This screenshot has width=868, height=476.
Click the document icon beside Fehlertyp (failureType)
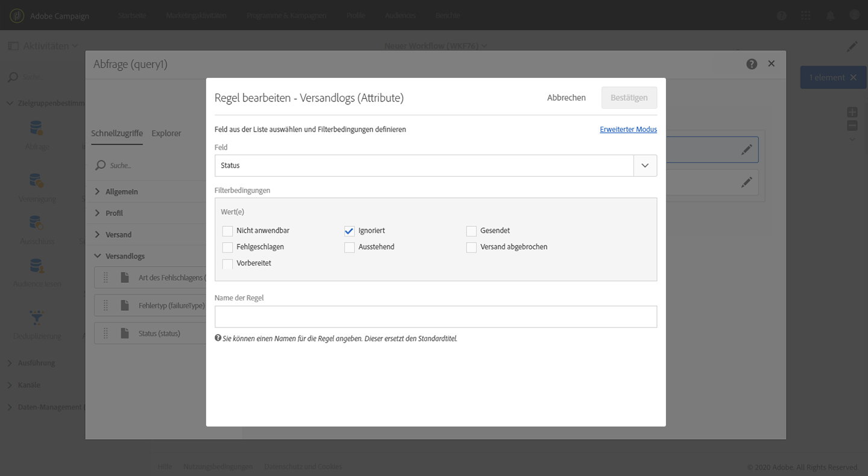click(125, 305)
